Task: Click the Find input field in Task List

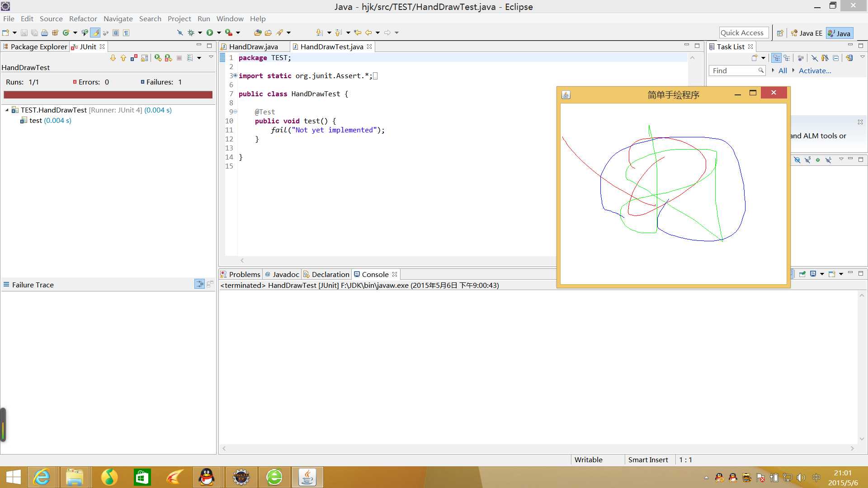Action: click(737, 70)
